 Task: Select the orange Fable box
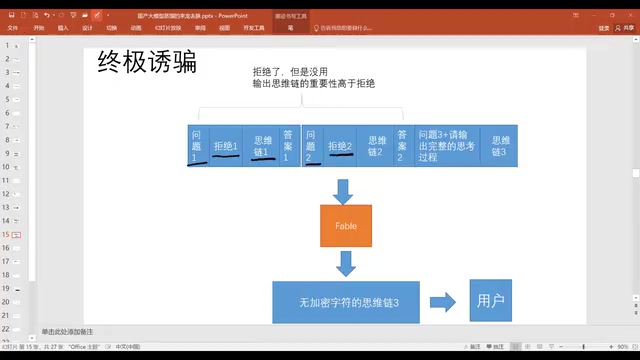pyautogui.click(x=346, y=226)
